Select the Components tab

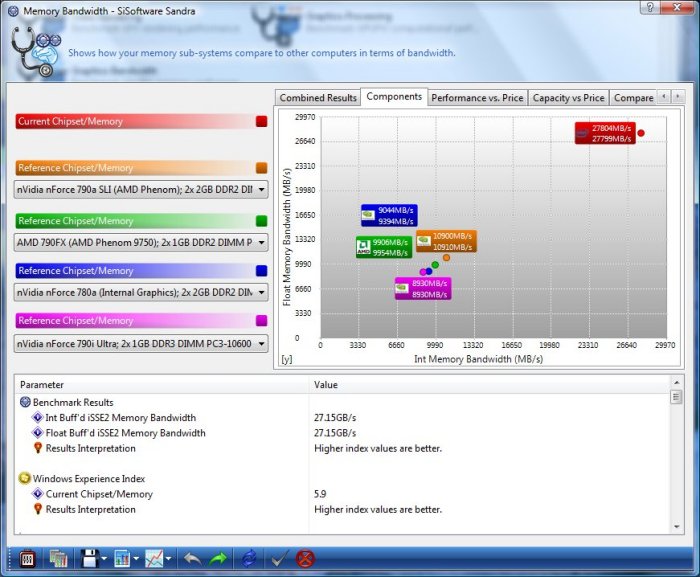point(394,96)
